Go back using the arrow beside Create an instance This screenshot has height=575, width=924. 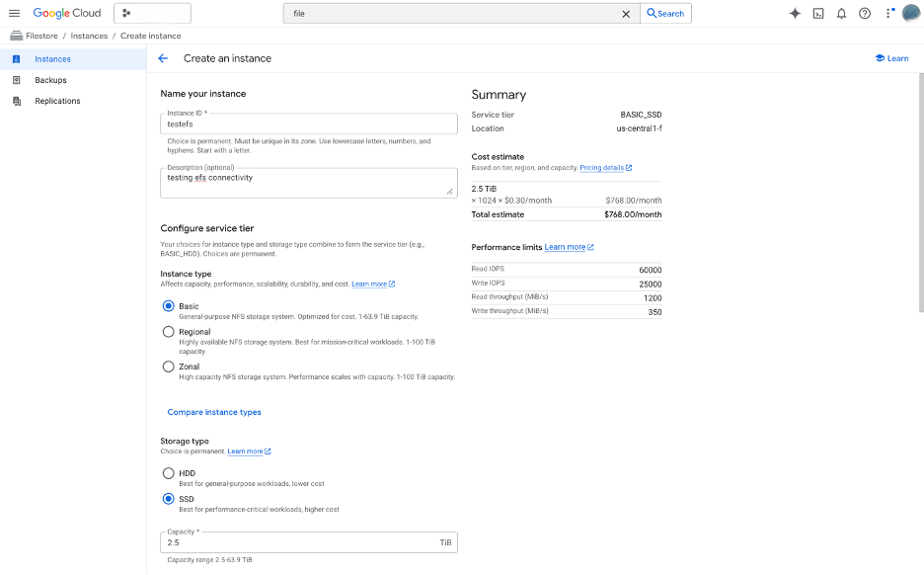tap(164, 58)
